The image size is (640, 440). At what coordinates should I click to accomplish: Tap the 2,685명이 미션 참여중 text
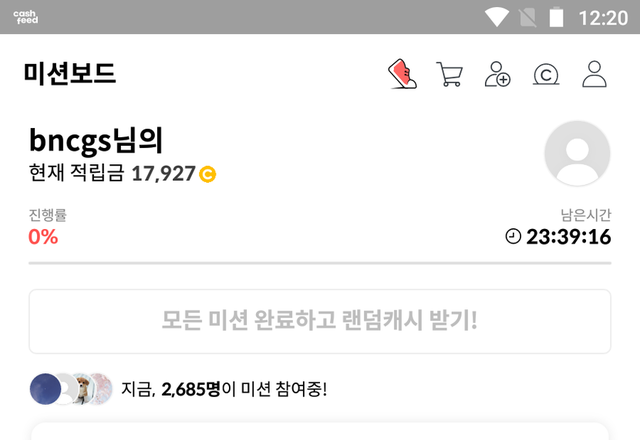(x=224, y=389)
